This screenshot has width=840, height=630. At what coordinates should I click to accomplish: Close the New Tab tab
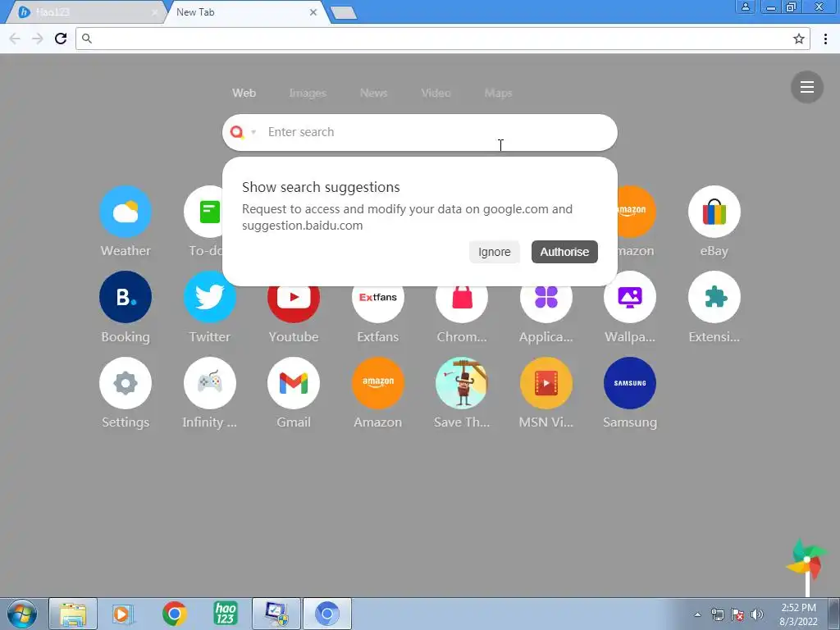pos(313,12)
